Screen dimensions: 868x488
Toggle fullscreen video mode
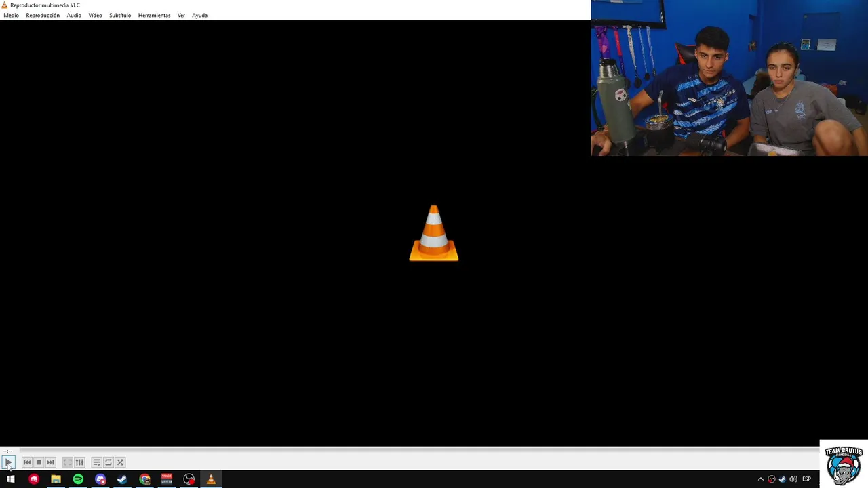pyautogui.click(x=68, y=462)
